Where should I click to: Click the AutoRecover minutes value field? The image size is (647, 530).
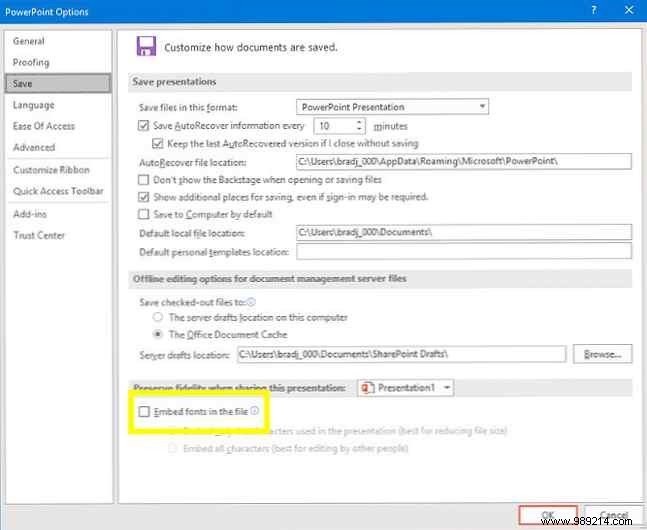tap(334, 126)
